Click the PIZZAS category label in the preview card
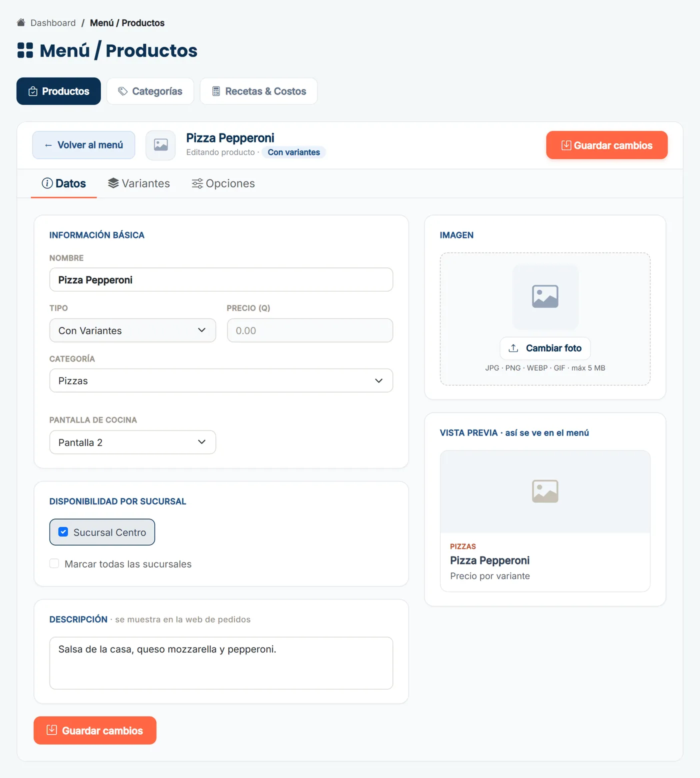700x778 pixels. [x=463, y=546]
